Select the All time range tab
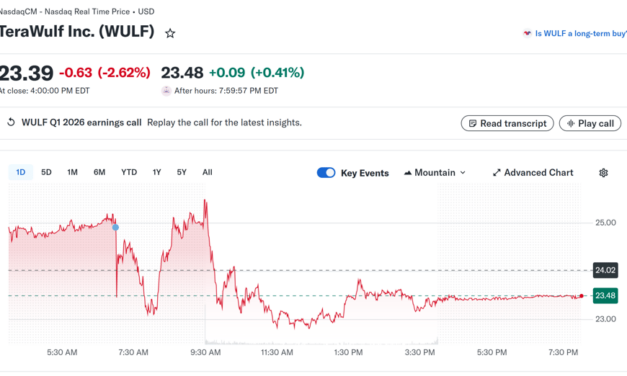Viewport: 627px width, 376px height. point(207,172)
